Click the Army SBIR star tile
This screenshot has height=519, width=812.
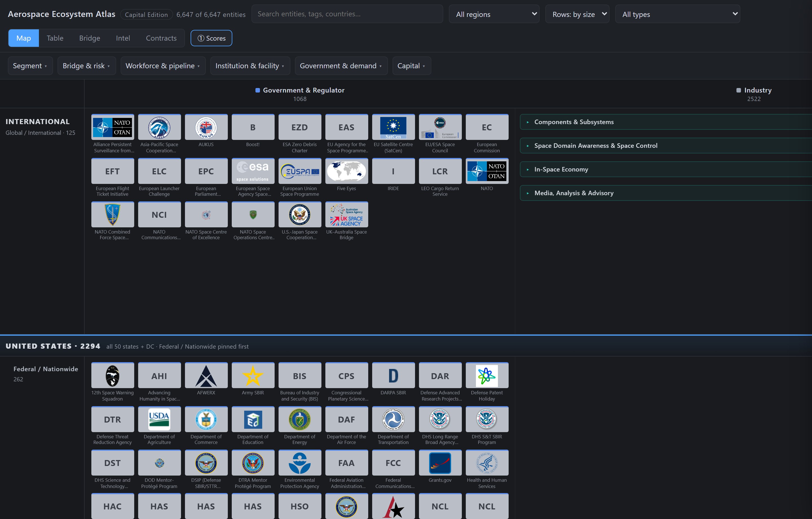253,376
